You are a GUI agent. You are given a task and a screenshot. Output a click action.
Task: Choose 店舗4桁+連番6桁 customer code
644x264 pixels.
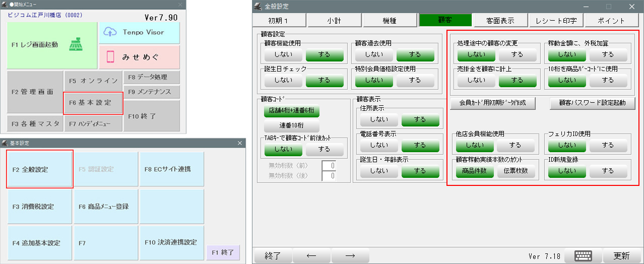pos(291,110)
